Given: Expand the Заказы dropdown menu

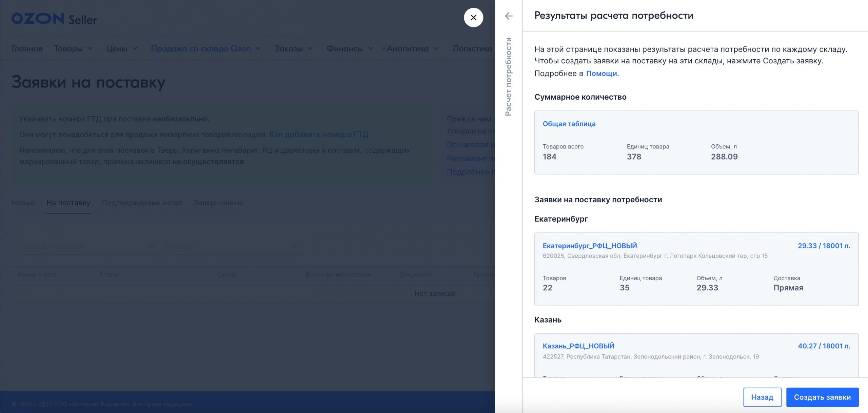Looking at the screenshot, I should (x=294, y=48).
